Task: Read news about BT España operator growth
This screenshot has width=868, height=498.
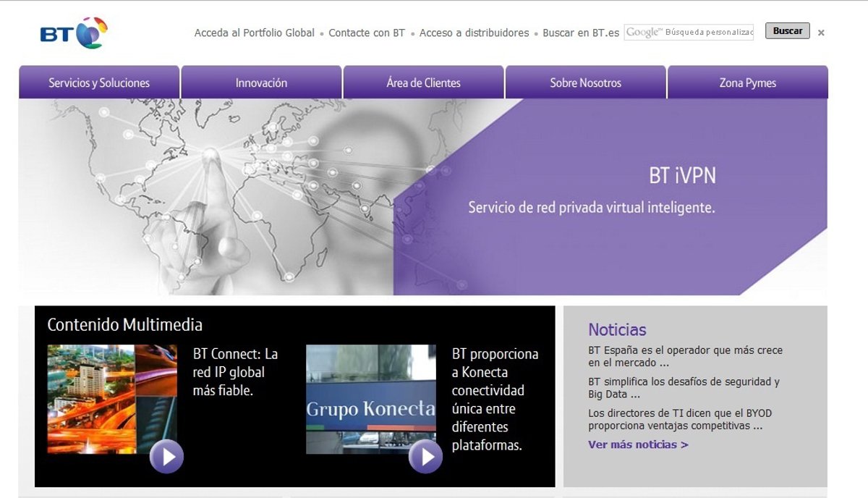Action: click(684, 356)
